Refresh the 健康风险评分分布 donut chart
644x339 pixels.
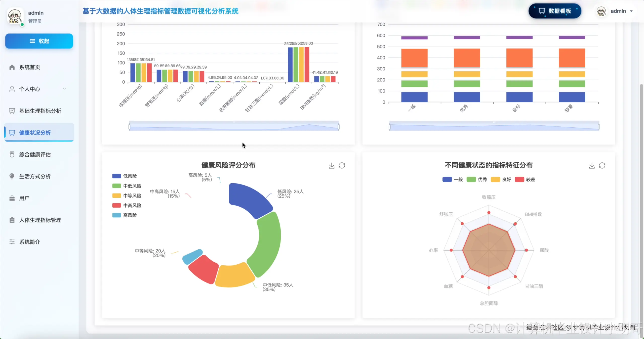click(x=342, y=166)
